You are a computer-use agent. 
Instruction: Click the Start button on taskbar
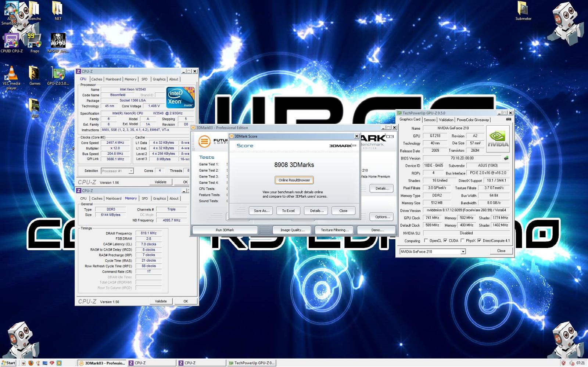click(x=8, y=363)
